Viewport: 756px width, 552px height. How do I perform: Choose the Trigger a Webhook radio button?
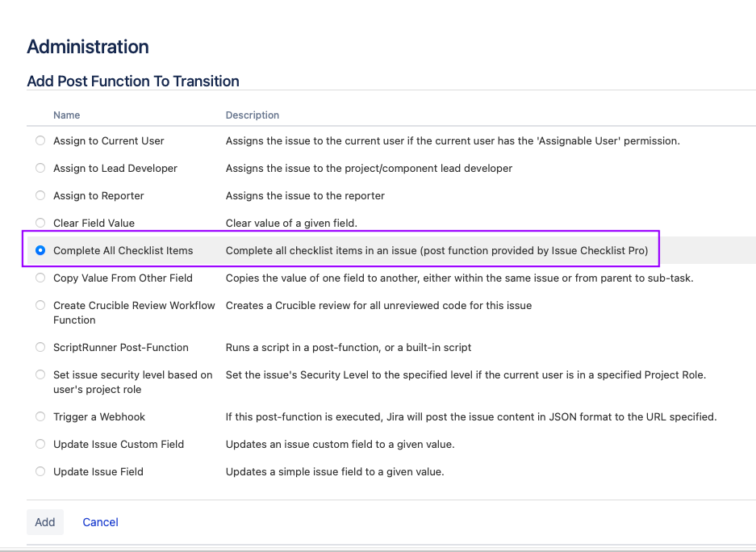40,416
